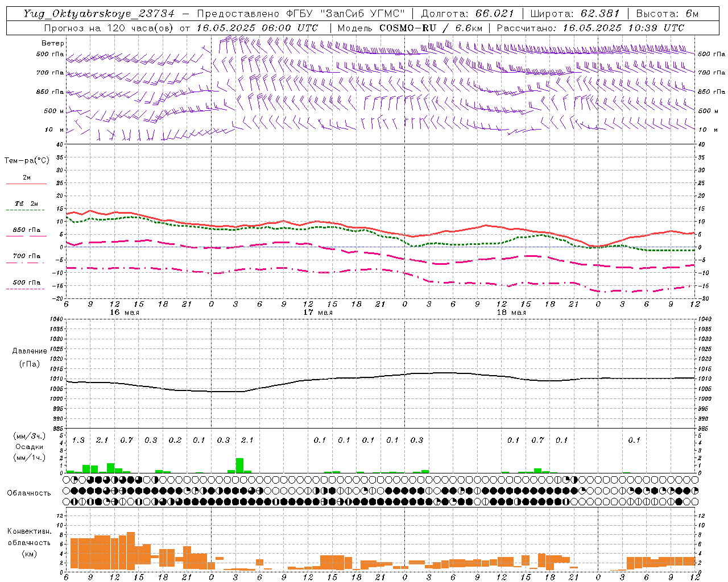Click the Облачность cloud cover row label
The image size is (728, 582).
point(29,493)
